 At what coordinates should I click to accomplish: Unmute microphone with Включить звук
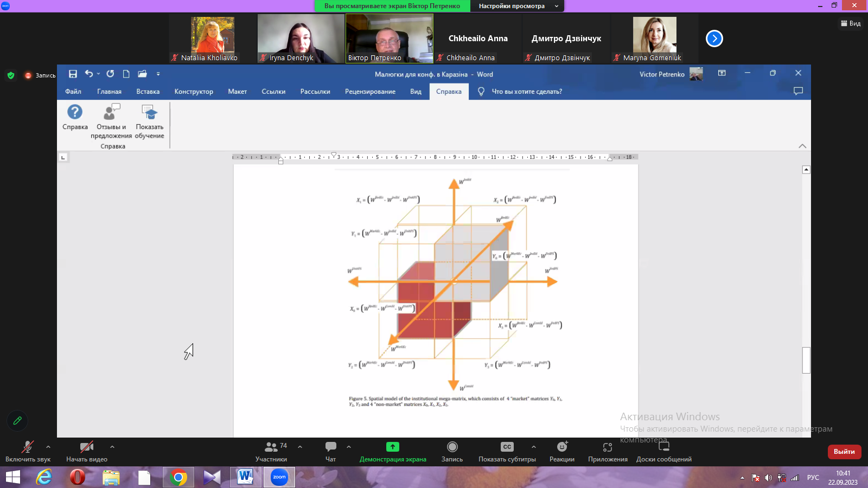(x=28, y=447)
